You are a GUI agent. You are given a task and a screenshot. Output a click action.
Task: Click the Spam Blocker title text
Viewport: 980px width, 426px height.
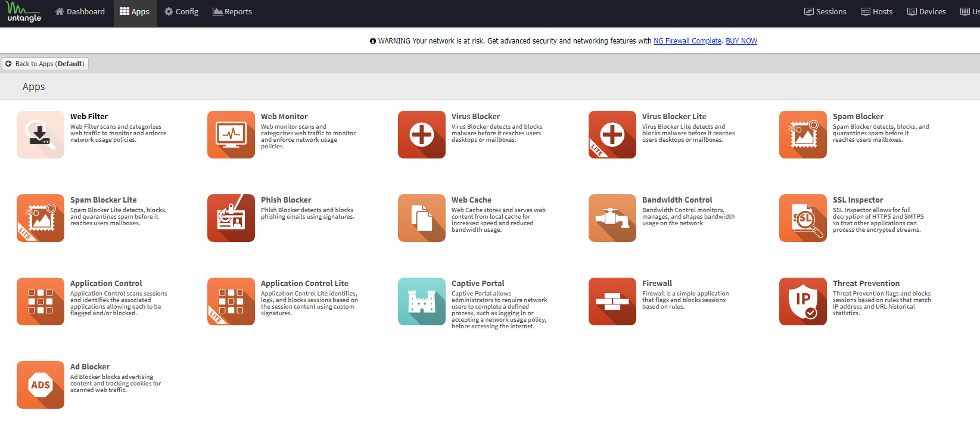pyautogui.click(x=858, y=117)
